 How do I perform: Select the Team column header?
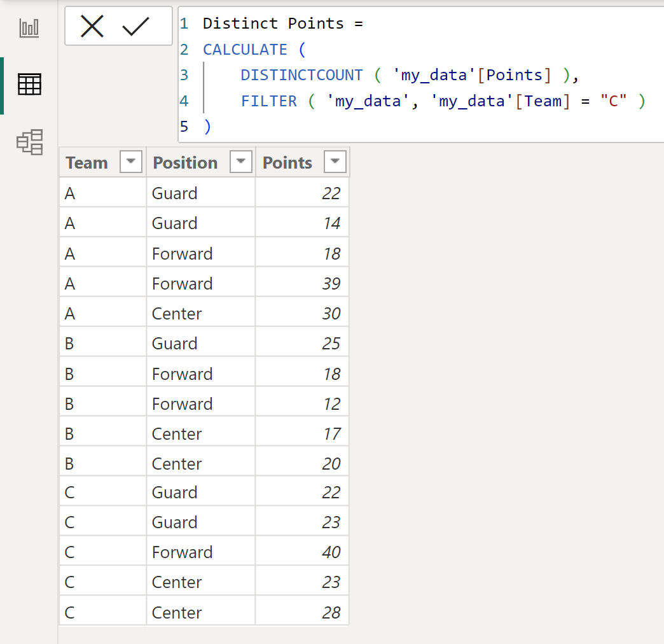(x=87, y=163)
